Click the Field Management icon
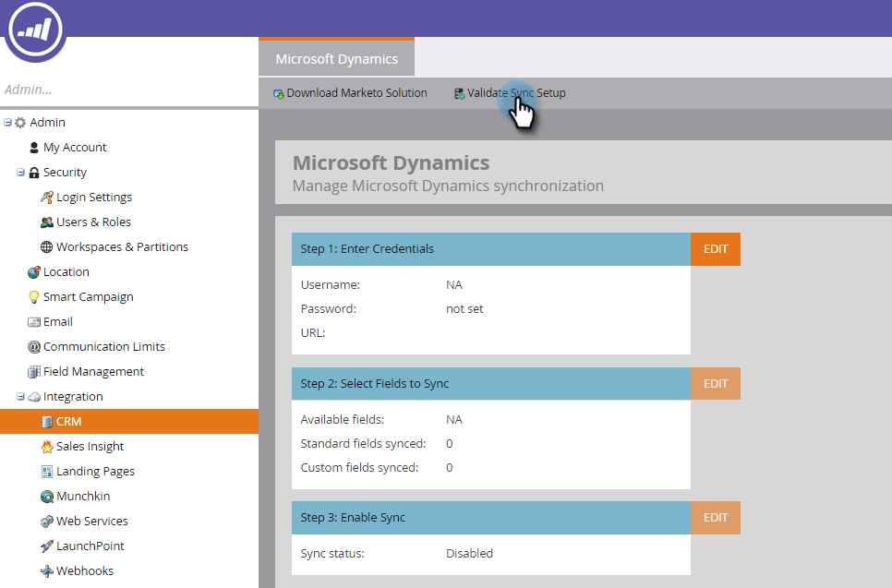Image resolution: width=892 pixels, height=588 pixels. [x=34, y=372]
